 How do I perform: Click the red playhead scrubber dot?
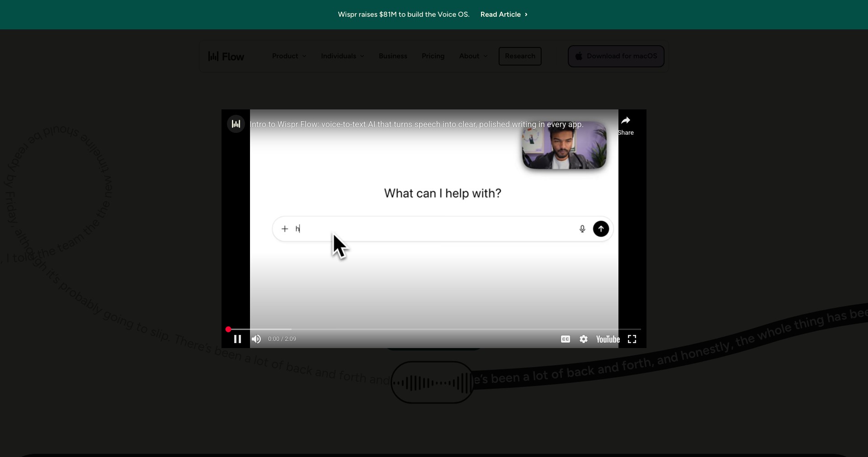[228, 329]
